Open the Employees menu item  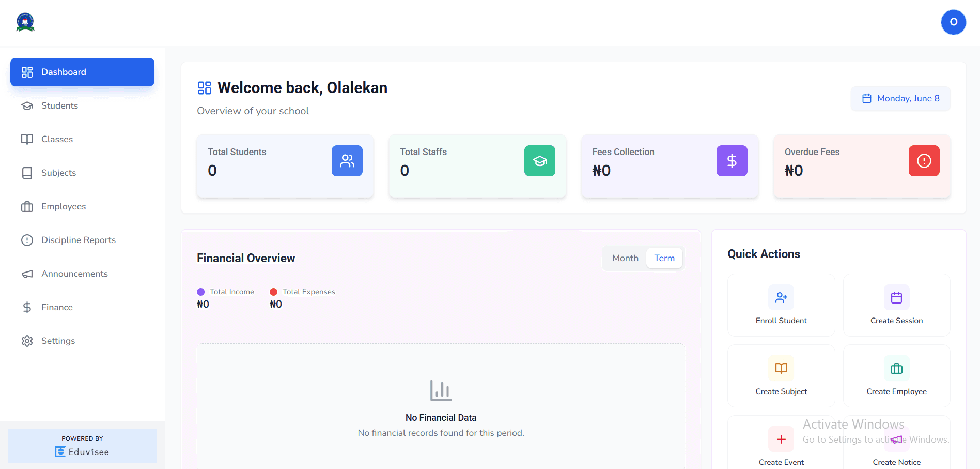click(82, 206)
